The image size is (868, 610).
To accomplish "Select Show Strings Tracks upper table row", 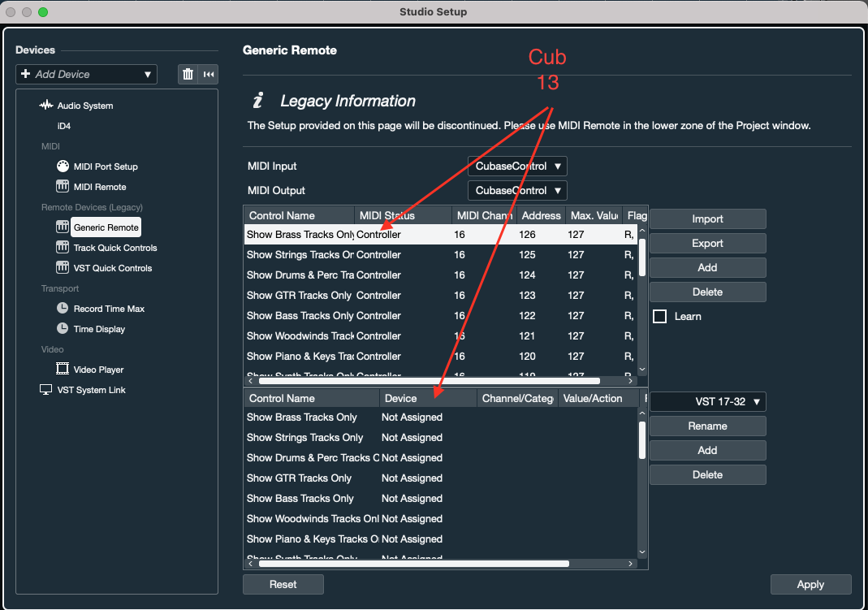I will [x=441, y=255].
